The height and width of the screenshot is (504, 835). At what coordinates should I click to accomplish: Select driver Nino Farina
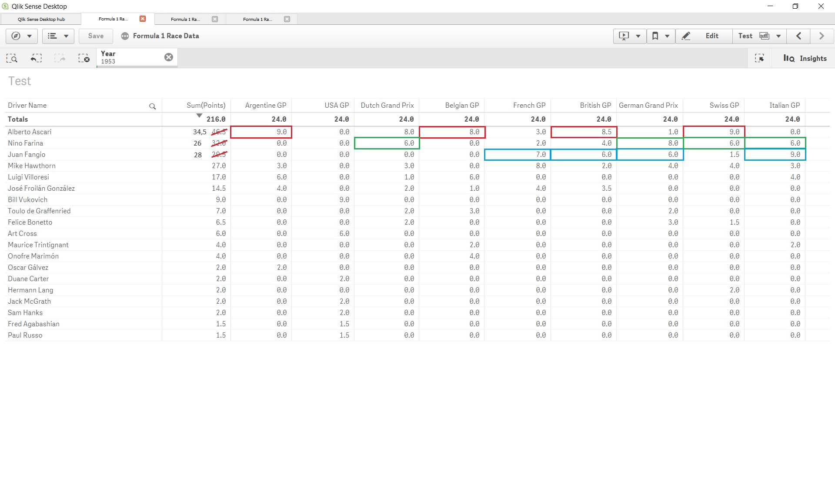tap(25, 143)
